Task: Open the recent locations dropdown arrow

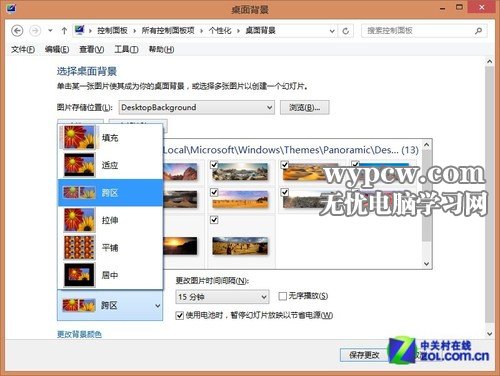Action: [50, 31]
